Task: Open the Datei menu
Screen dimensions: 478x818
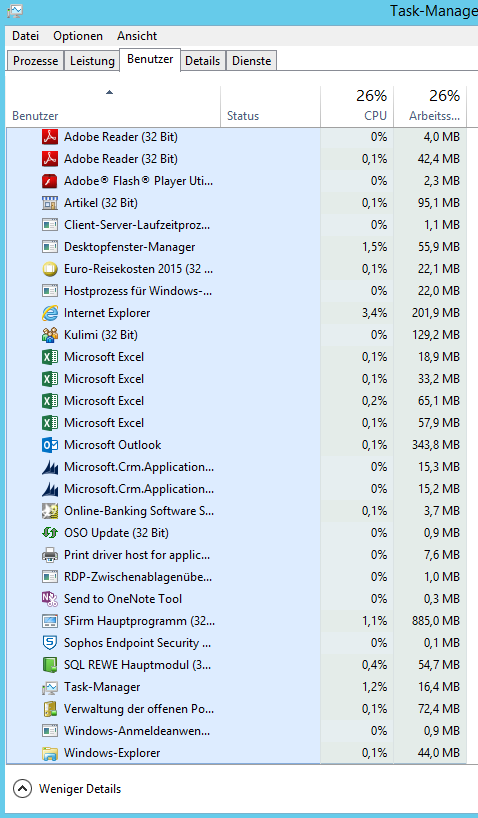Action: 26,36
